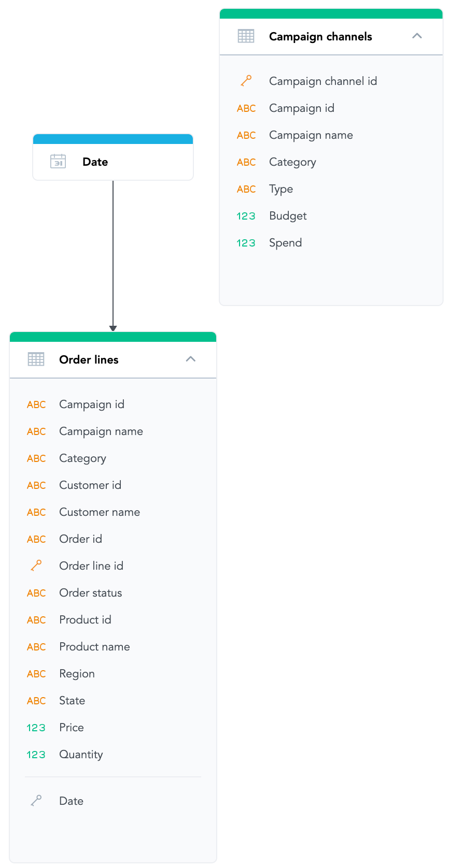Collapse the Campaign channels dataset

click(x=417, y=36)
